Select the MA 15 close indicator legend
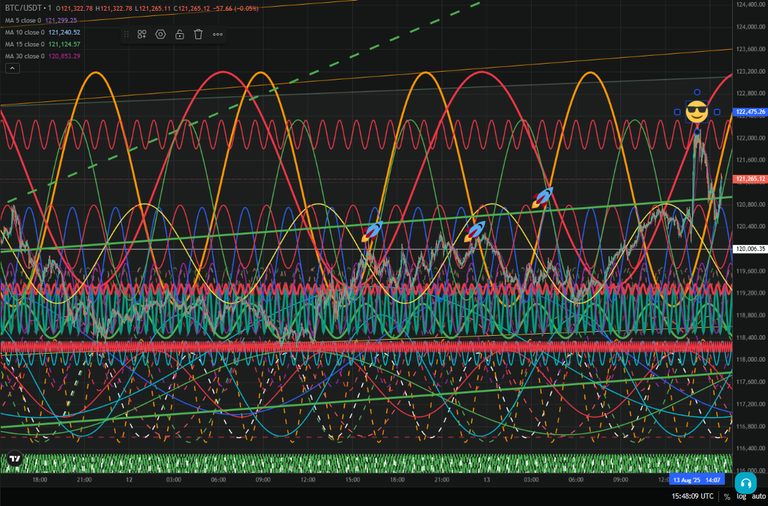 (43, 44)
